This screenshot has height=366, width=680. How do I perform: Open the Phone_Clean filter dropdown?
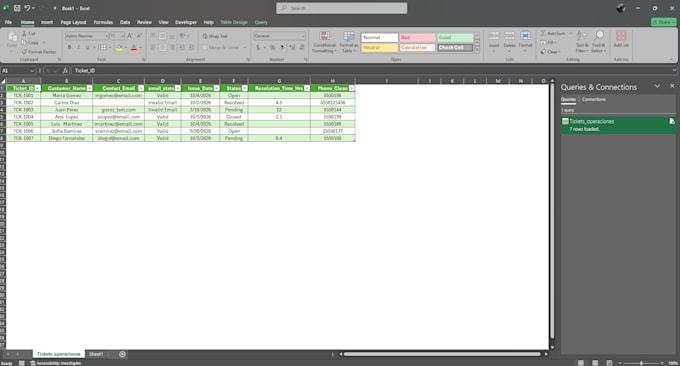pyautogui.click(x=352, y=88)
